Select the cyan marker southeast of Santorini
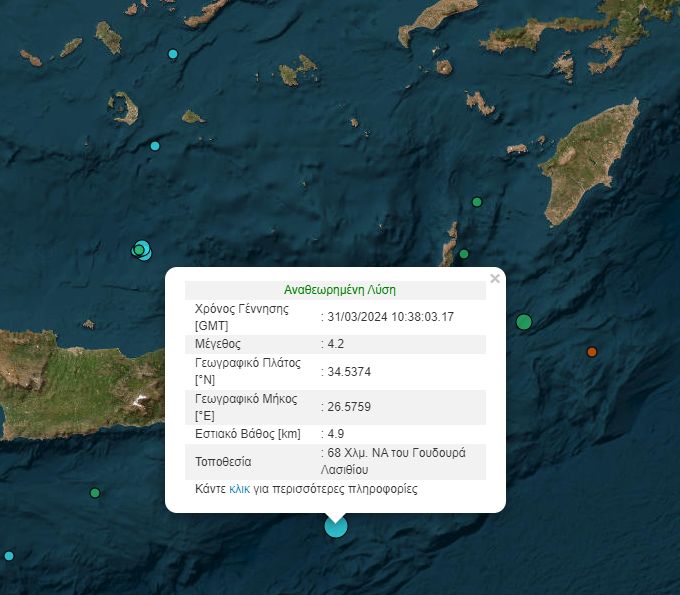The image size is (680, 595). tap(155, 146)
